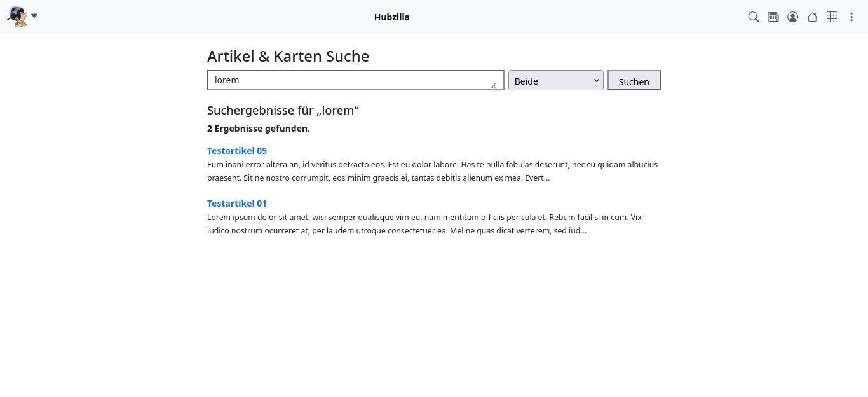Open the three-dots overflow menu
Screen dimensions: 868x397
(x=851, y=17)
